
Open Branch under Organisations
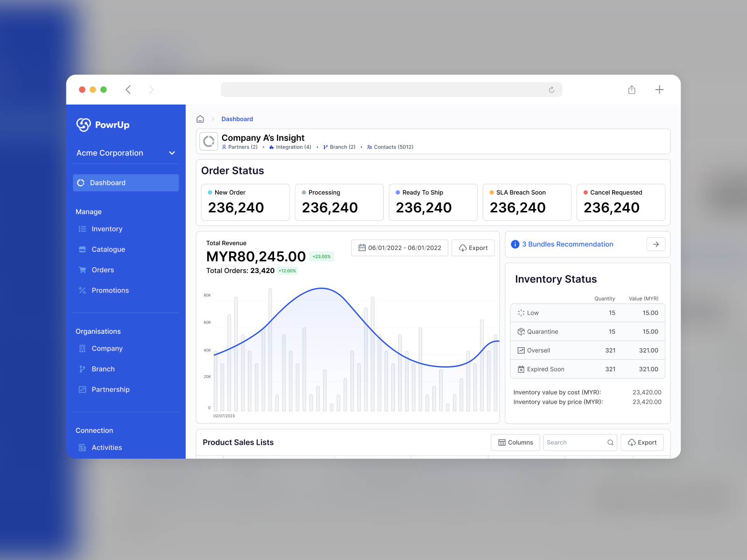pyautogui.click(x=103, y=369)
